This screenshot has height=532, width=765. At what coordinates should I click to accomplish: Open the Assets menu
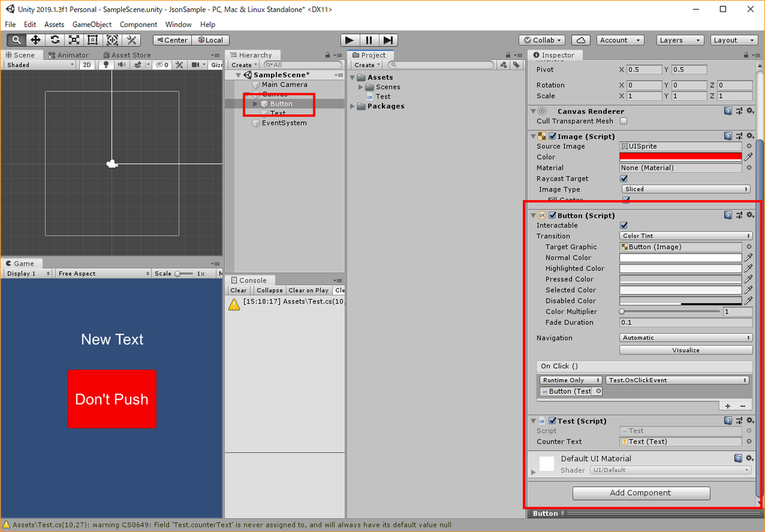(54, 24)
